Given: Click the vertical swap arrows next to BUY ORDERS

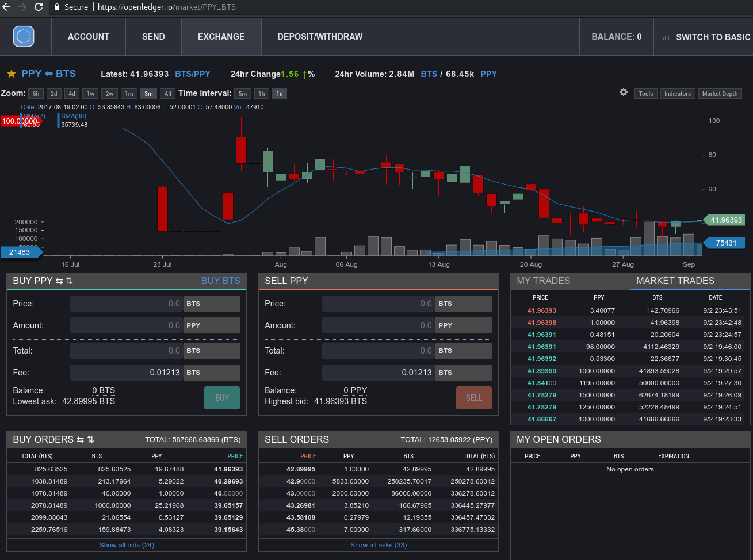Looking at the screenshot, I should point(90,440).
